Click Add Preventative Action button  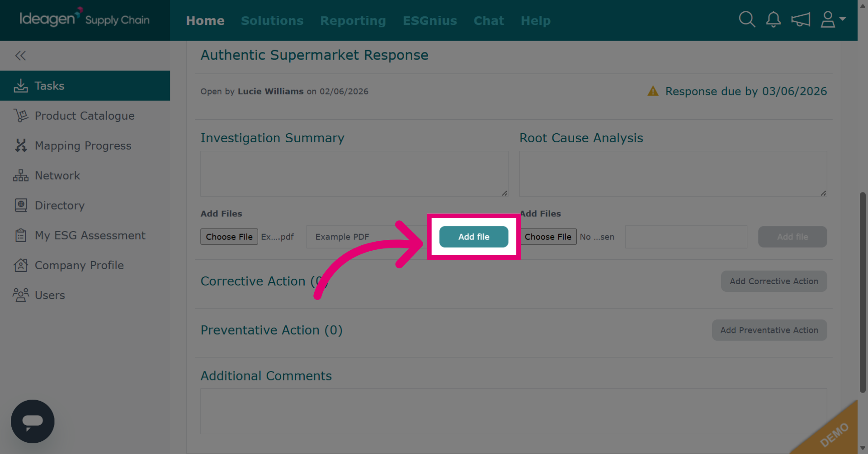coord(769,330)
